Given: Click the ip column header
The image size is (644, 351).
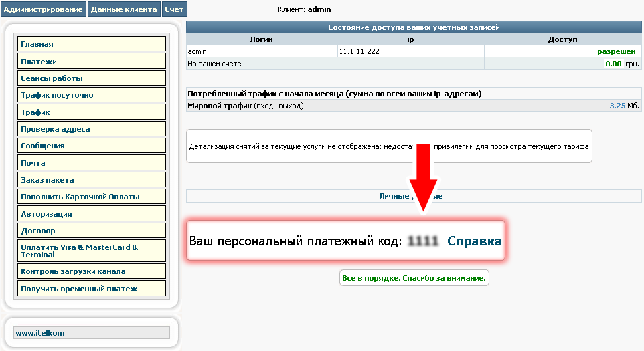Looking at the screenshot, I should pyautogui.click(x=410, y=39).
